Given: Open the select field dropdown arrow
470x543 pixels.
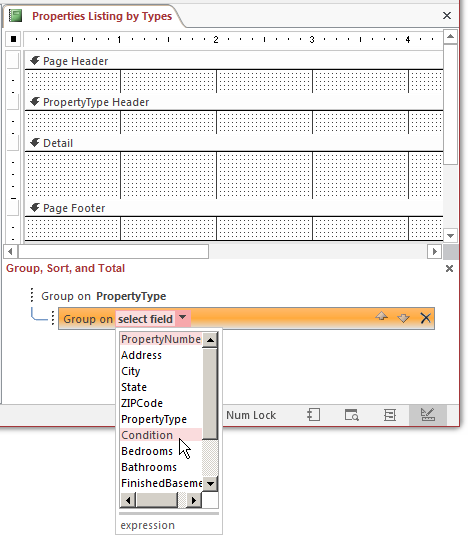Looking at the screenshot, I should coord(183,318).
